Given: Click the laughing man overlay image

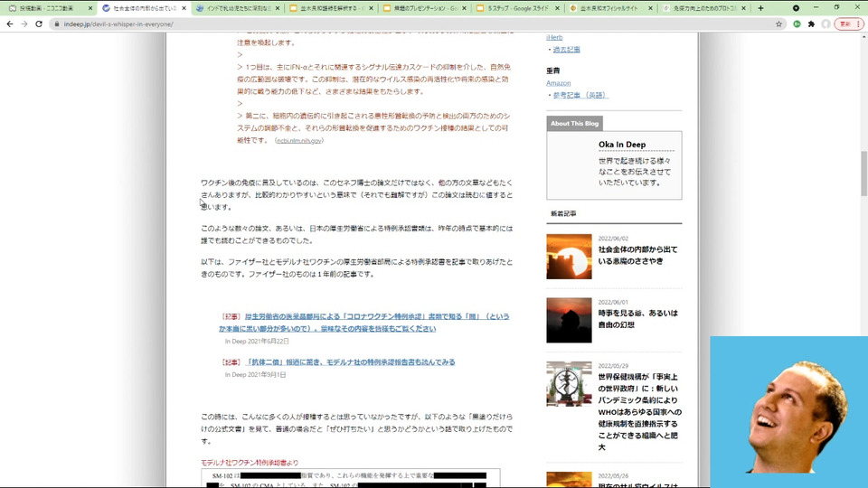Looking at the screenshot, I should point(788,412).
